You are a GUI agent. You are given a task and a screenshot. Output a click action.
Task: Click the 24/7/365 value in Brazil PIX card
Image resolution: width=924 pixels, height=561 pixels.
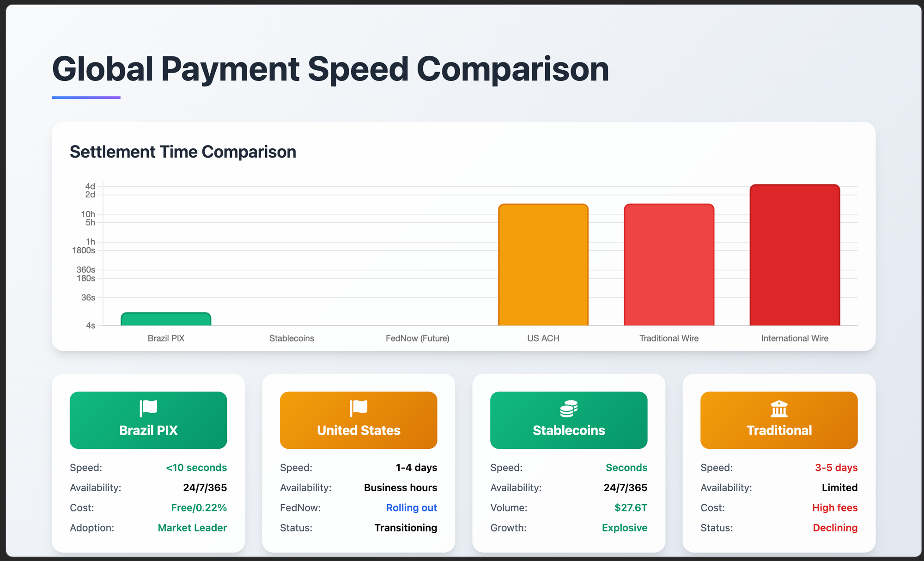pyautogui.click(x=205, y=488)
